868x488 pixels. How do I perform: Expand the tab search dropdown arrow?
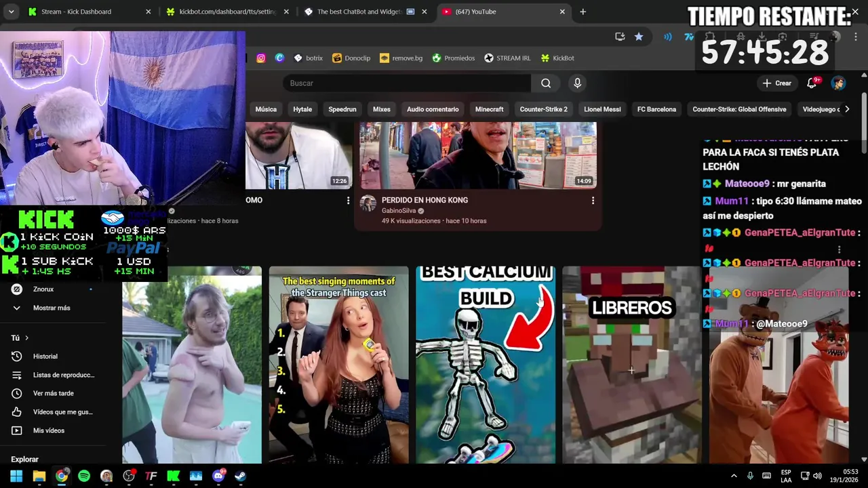coord(11,12)
